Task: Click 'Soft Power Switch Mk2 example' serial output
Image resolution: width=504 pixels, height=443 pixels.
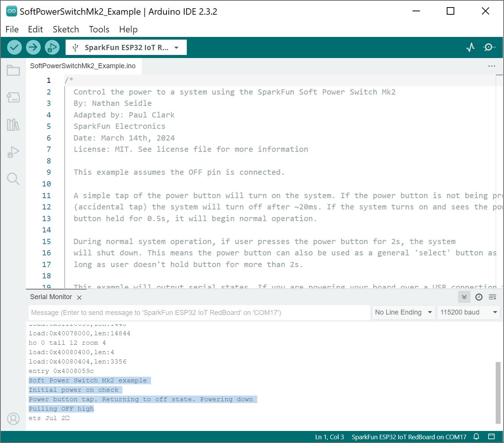Action: [88, 380]
